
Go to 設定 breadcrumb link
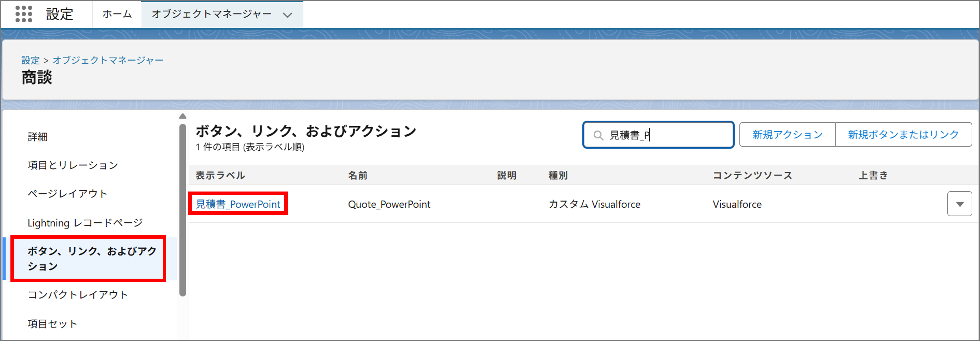click(30, 60)
